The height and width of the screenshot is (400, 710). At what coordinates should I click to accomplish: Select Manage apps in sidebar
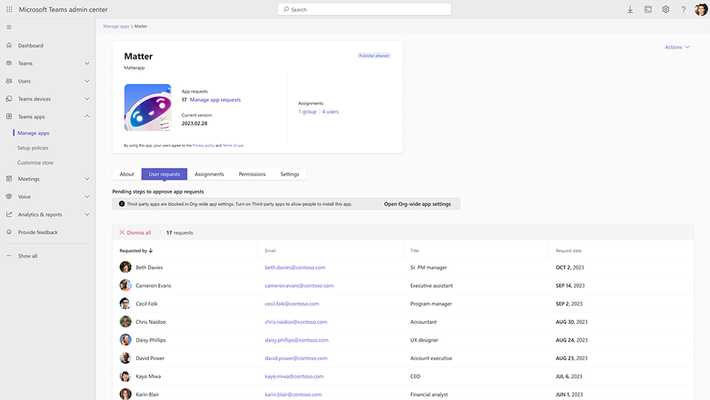tap(34, 133)
